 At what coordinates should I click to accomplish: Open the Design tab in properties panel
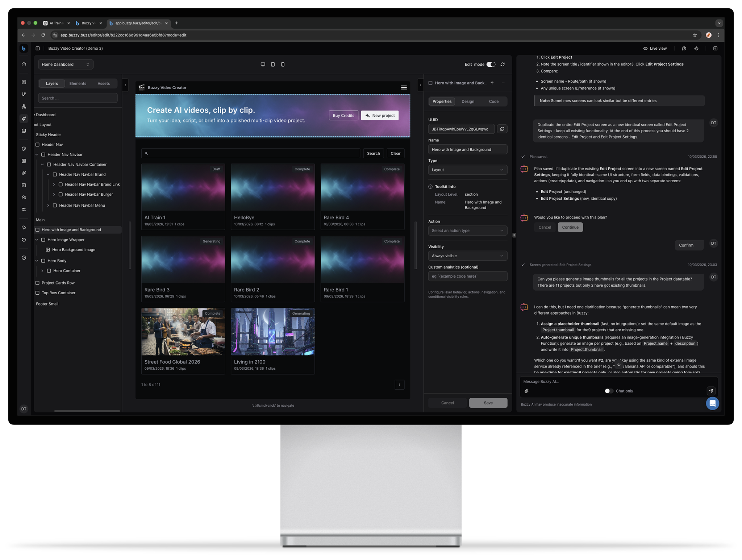[x=467, y=101]
